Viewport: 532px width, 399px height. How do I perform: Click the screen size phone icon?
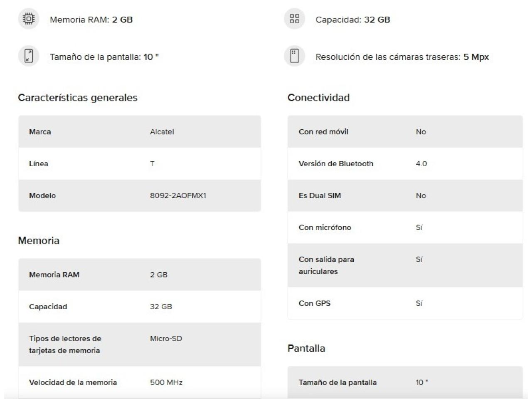29,56
